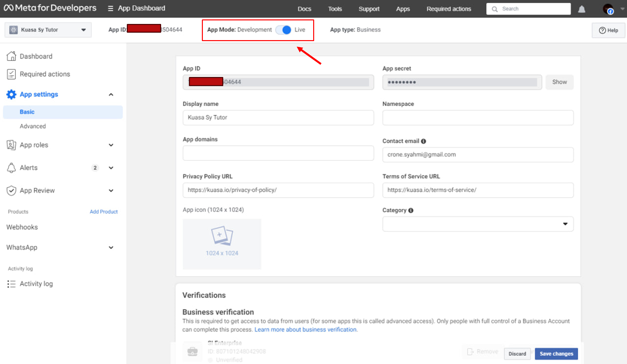Open the Kuasa Sy Tutor app selector
The height and width of the screenshot is (364, 627).
coord(48,30)
